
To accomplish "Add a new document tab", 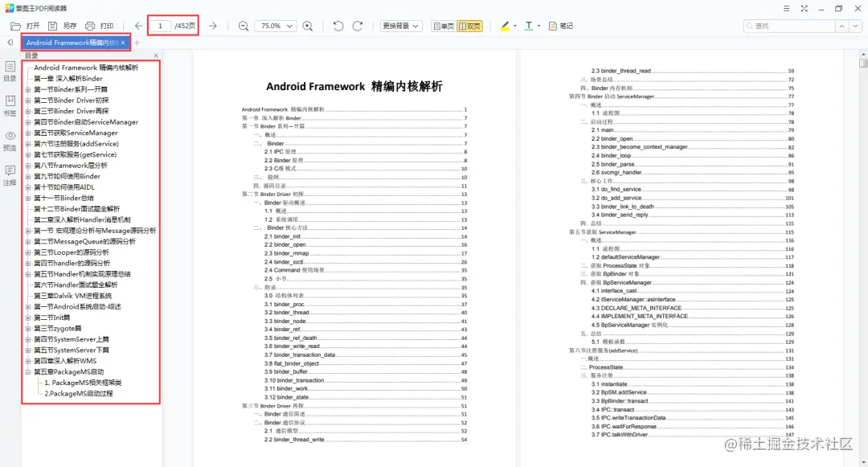I will (137, 43).
